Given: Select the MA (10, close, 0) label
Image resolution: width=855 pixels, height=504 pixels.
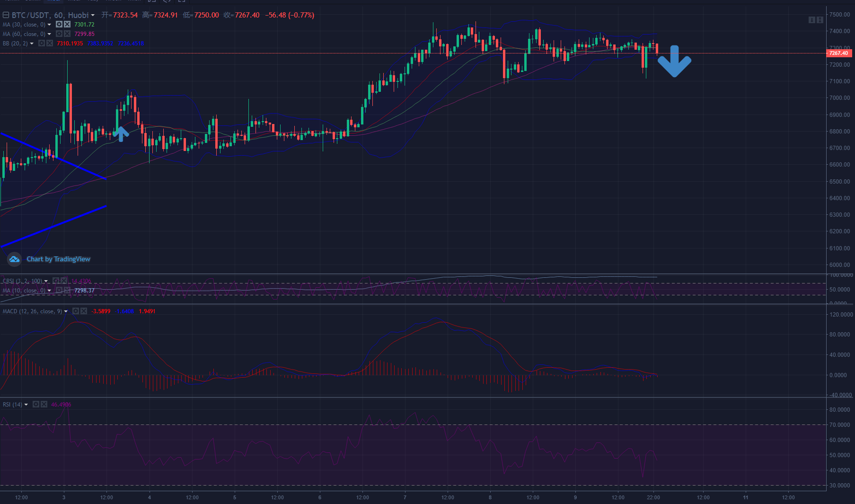Looking at the screenshot, I should [24, 291].
